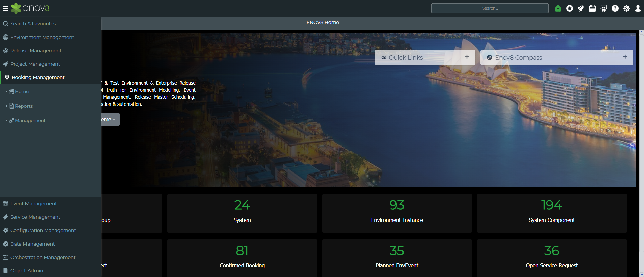This screenshot has height=277, width=644.
Task: Open the settings gear icon
Action: (627, 8)
